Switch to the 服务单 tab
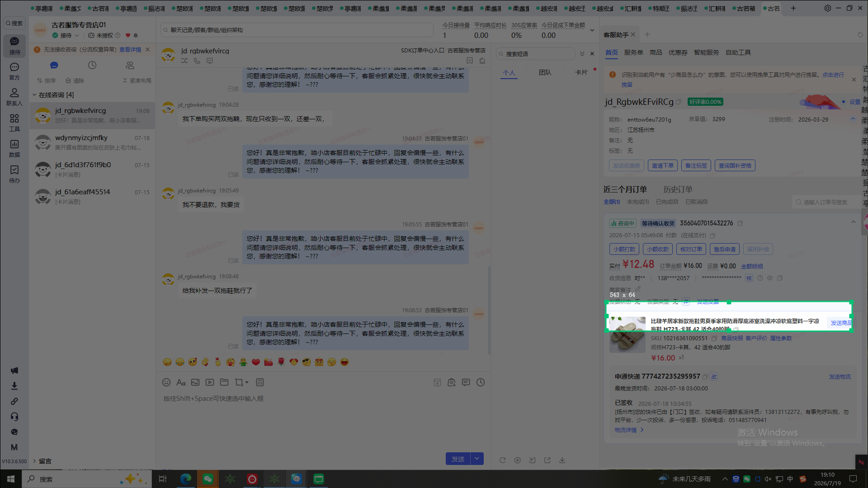This screenshot has height=488, width=868. click(633, 52)
